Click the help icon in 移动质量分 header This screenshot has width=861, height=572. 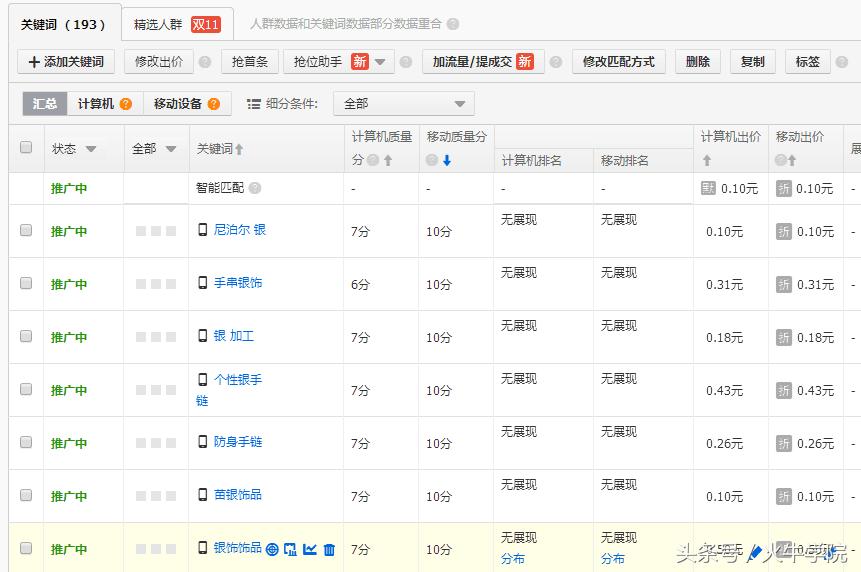click(x=432, y=160)
